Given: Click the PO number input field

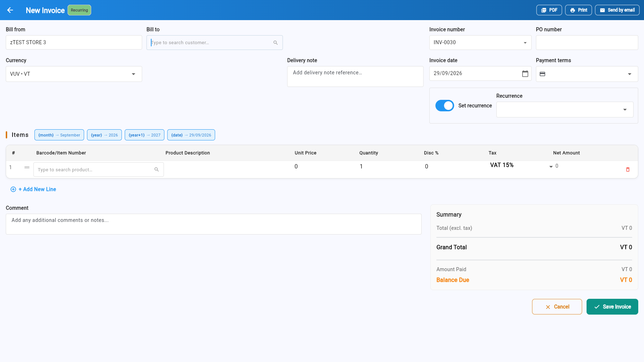Looking at the screenshot, I should click(x=587, y=42).
